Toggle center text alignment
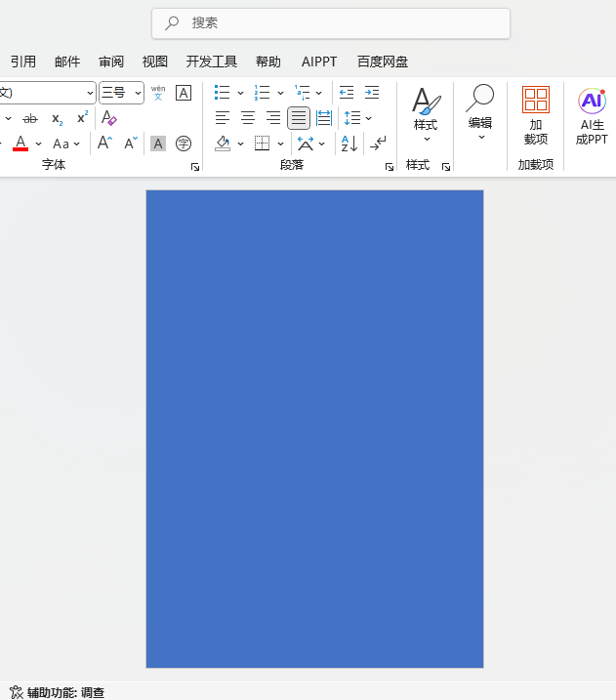The width and height of the screenshot is (616, 700). pos(248,118)
